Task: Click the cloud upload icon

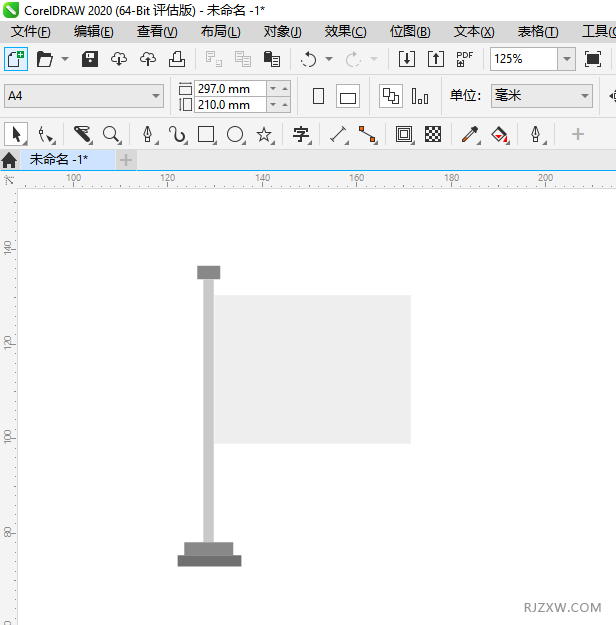Action: [x=148, y=59]
